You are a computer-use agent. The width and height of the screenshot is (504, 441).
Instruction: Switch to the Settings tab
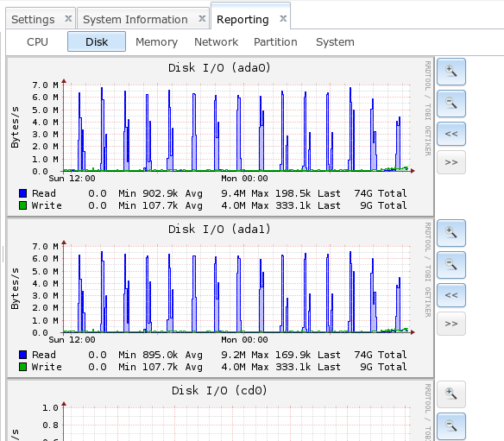click(33, 20)
